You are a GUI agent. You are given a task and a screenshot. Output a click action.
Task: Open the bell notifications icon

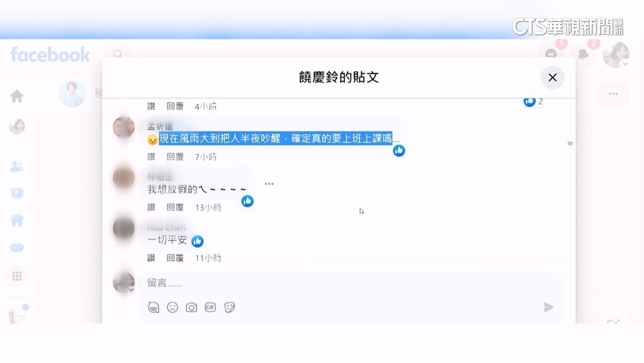(583, 54)
